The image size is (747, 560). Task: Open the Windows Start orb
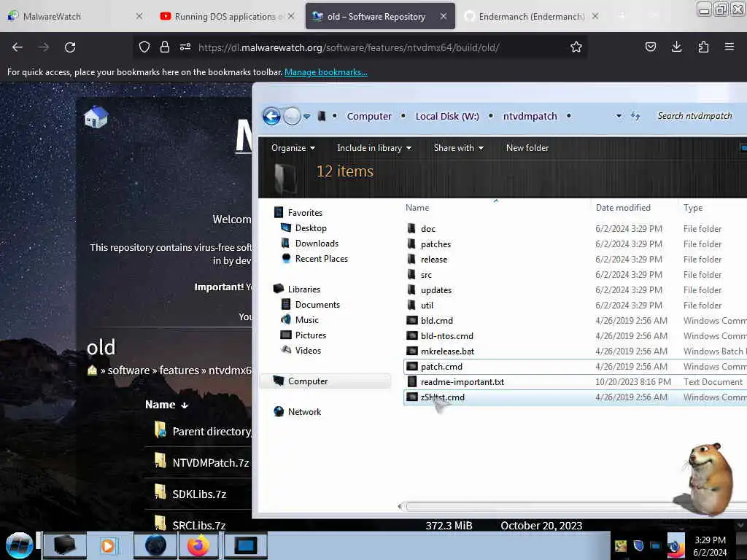click(x=19, y=545)
